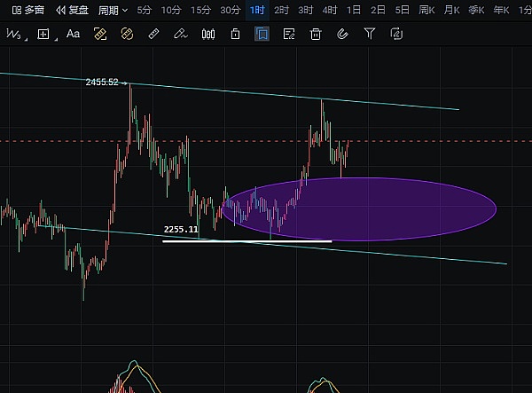Image resolution: width=532 pixels, height=393 pixels.
Task: Click the 多窗 multi-window button
Action: coord(28,10)
